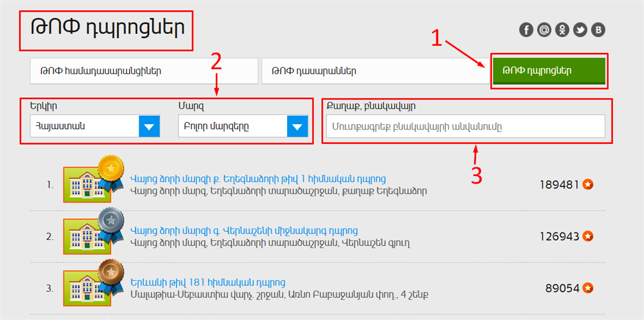Share page via Mail.ru @ icon
Image resolution: width=644 pixels, height=320 pixels.
(x=544, y=30)
